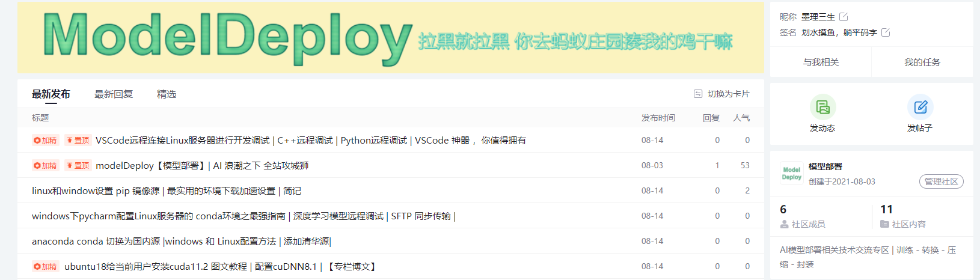The width and height of the screenshot is (980, 280).
Task: Open the anaconda conda 切换为国内源 post
Action: (x=182, y=242)
